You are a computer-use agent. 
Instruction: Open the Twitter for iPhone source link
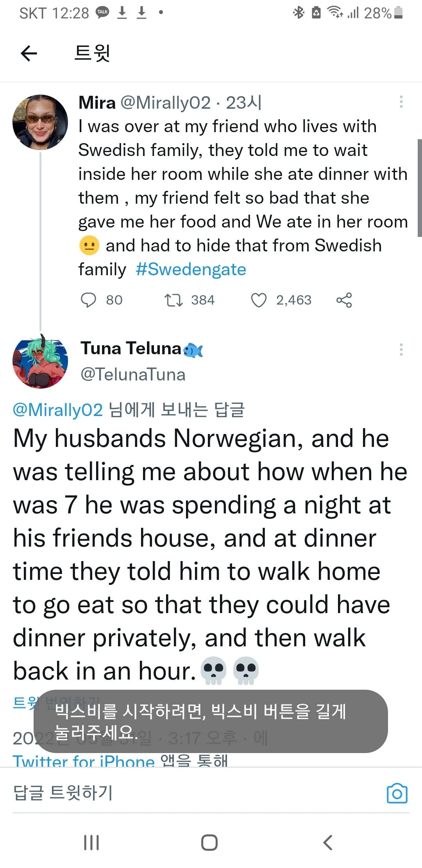pyautogui.click(x=84, y=761)
